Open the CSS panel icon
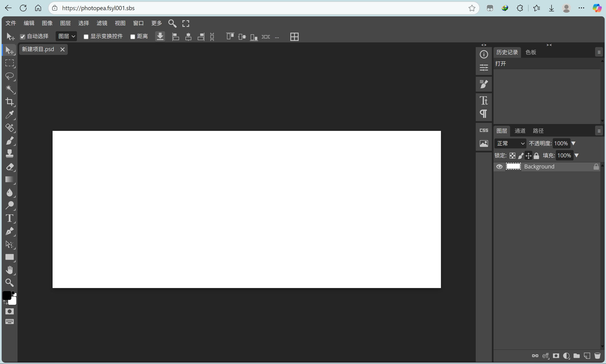 coord(484,130)
